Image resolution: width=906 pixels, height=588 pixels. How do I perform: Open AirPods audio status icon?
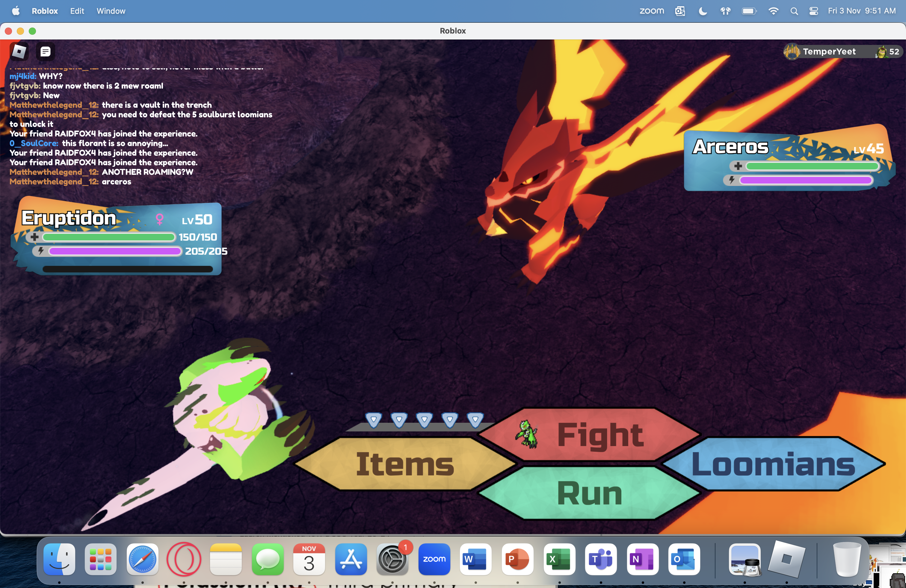pyautogui.click(x=726, y=11)
